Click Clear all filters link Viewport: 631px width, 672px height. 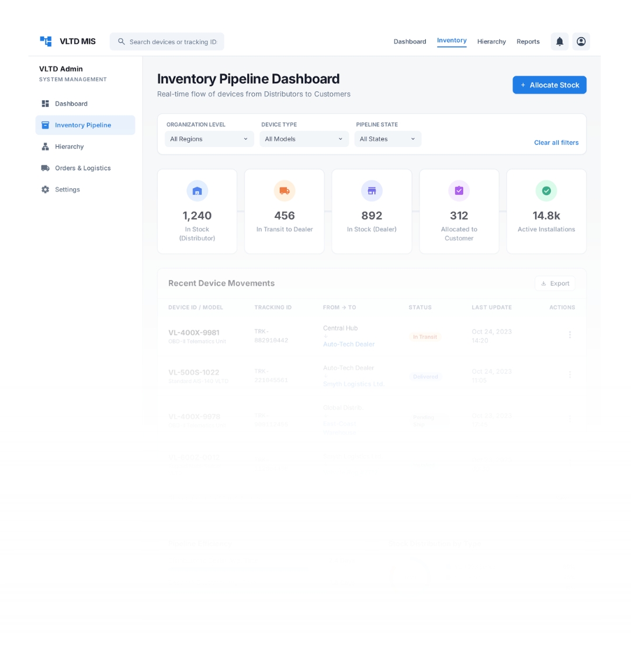tap(556, 143)
